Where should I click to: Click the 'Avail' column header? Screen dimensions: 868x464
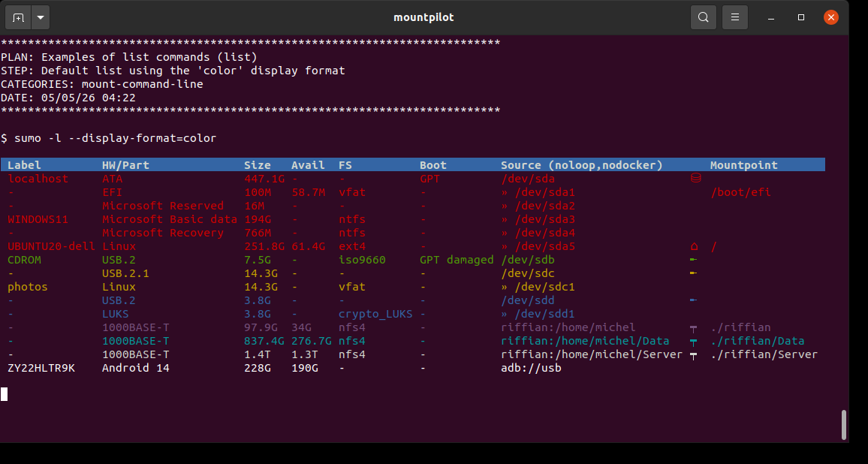[x=308, y=165]
